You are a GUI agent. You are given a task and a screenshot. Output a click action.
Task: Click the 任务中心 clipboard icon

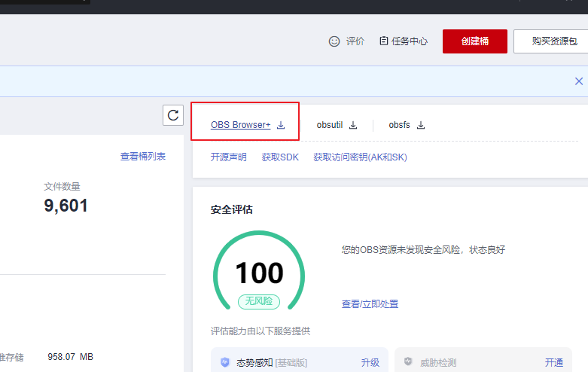click(x=384, y=41)
